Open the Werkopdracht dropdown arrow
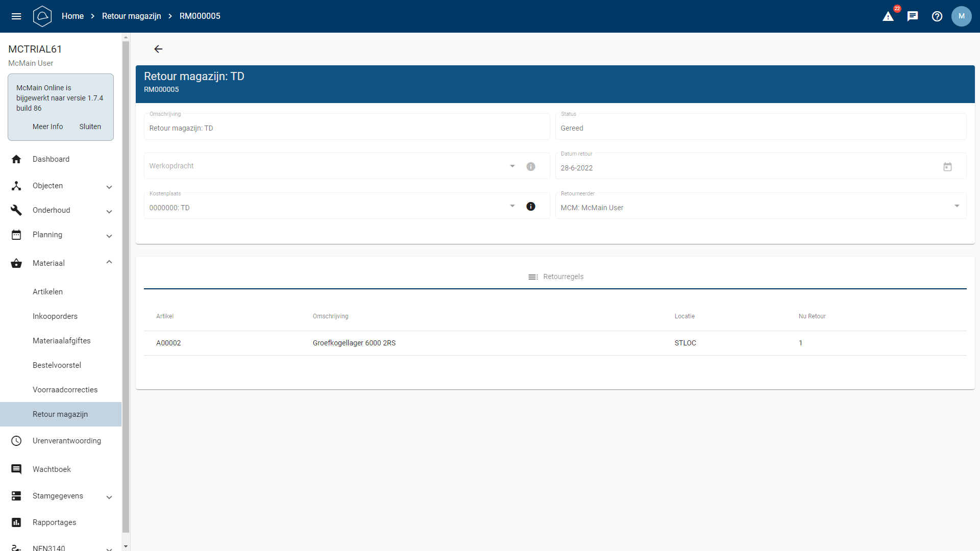Viewport: 980px width, 551px height. (512, 166)
